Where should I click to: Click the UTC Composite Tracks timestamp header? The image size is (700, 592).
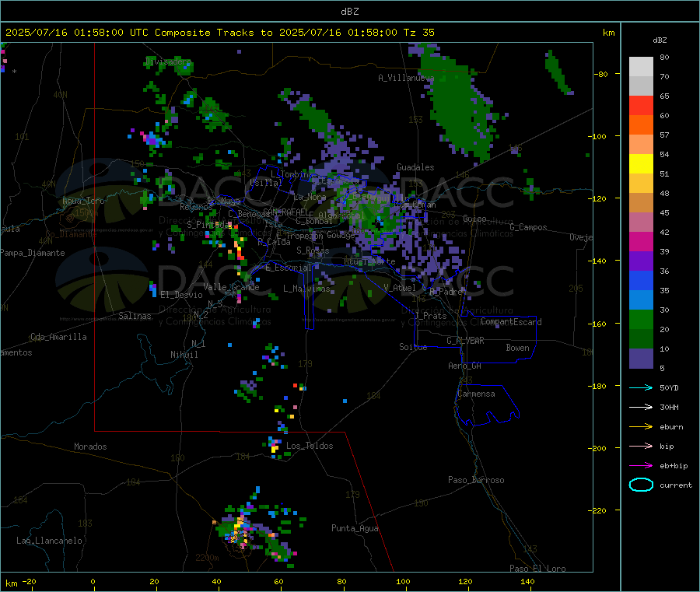(x=219, y=32)
